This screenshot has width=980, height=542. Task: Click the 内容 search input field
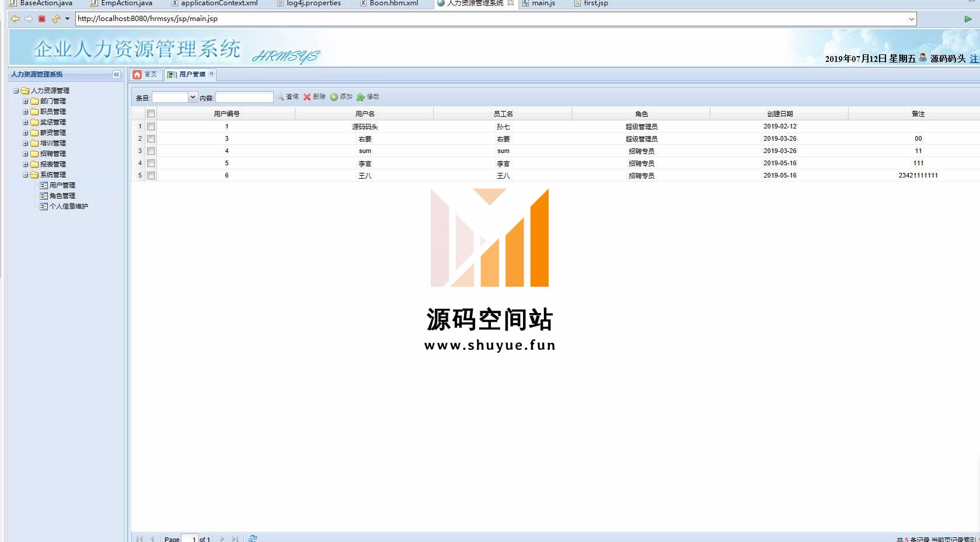coord(245,97)
